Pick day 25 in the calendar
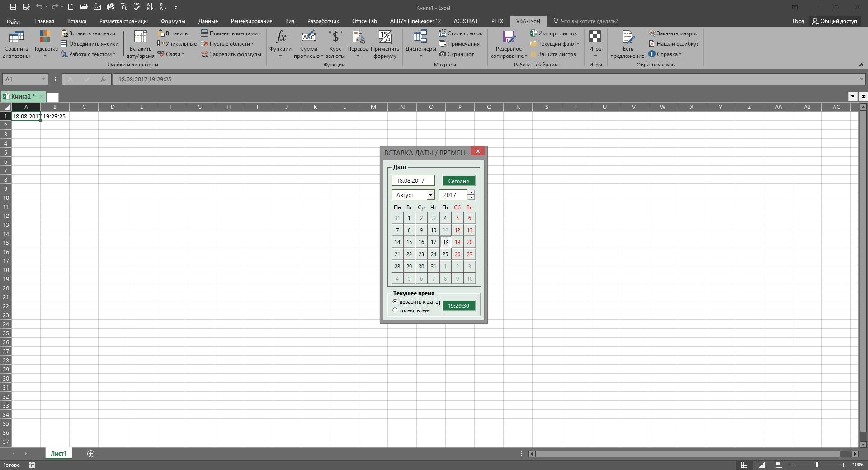Viewport: 868px width, 470px height. (445, 254)
